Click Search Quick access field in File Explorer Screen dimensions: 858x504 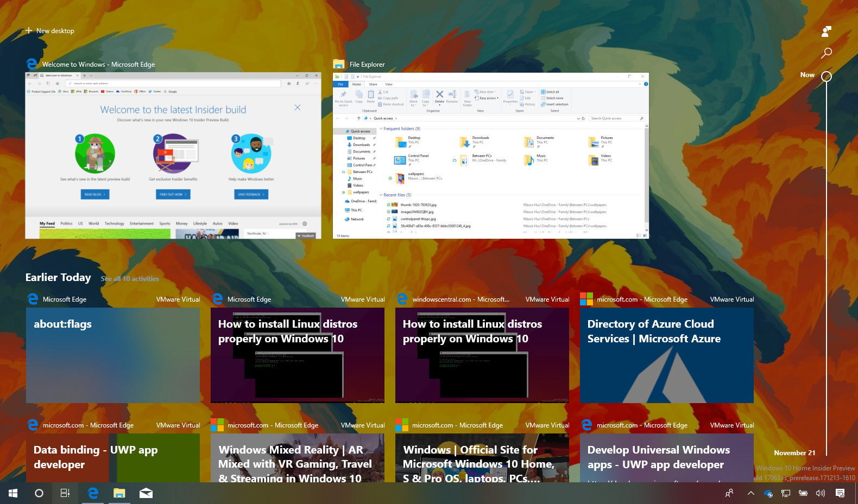coord(617,118)
